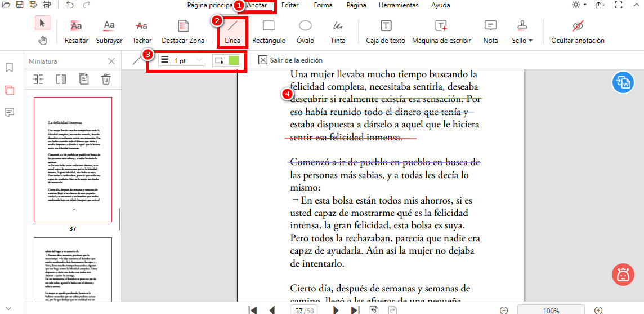
Task: Open the Página principal tab
Action: coord(210,5)
